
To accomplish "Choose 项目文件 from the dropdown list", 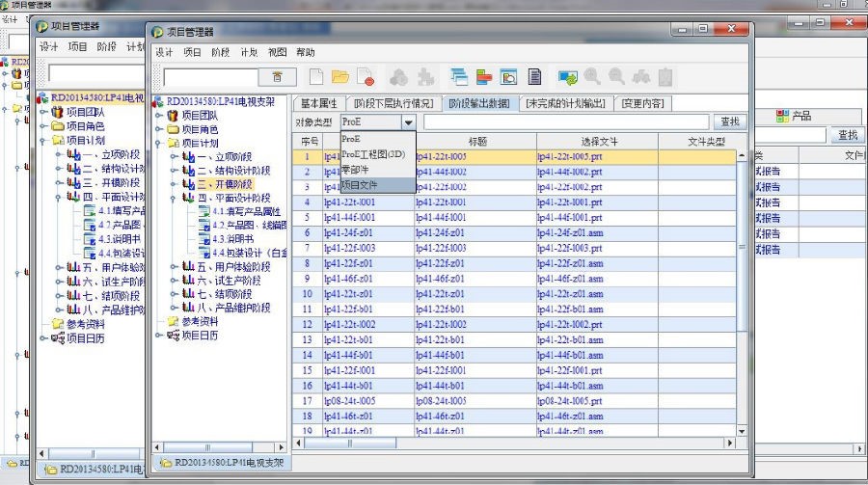I will (360, 184).
